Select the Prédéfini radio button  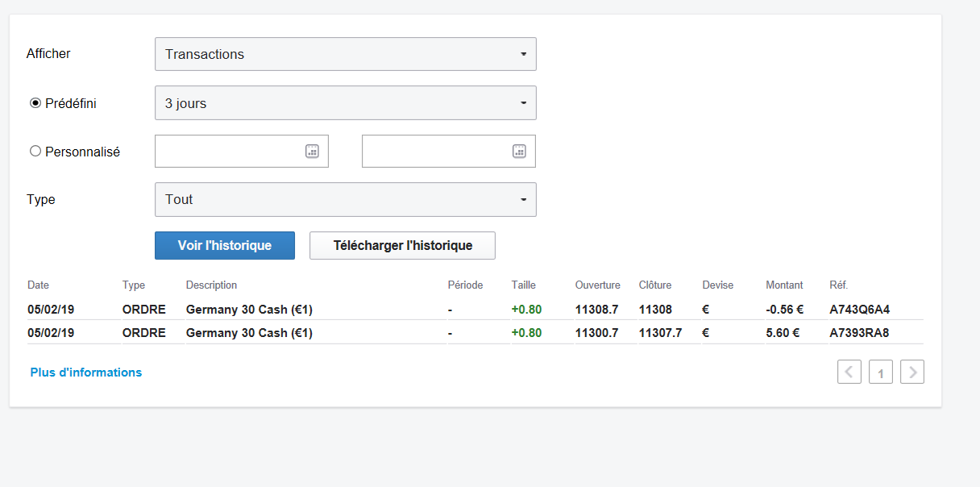[x=35, y=103]
